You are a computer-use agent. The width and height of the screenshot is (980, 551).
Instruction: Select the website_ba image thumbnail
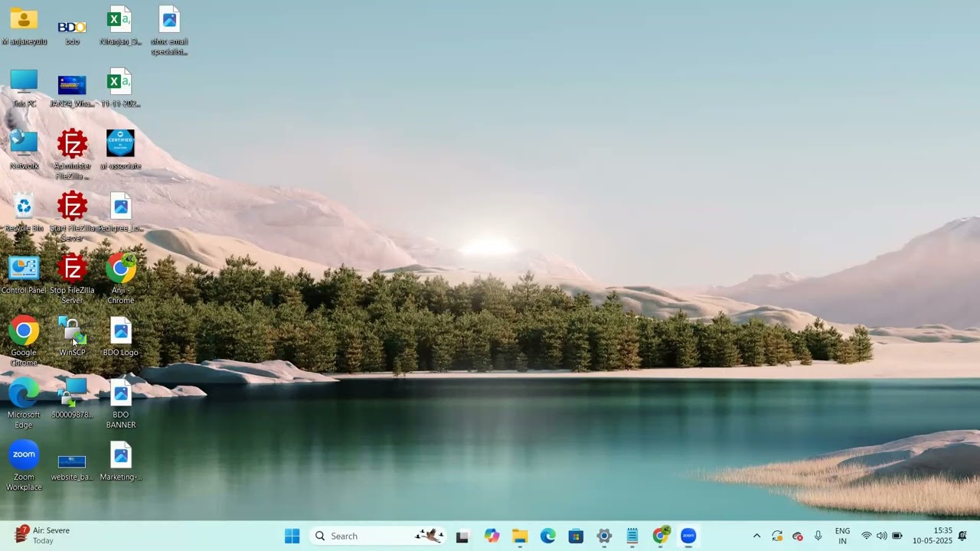(x=72, y=467)
